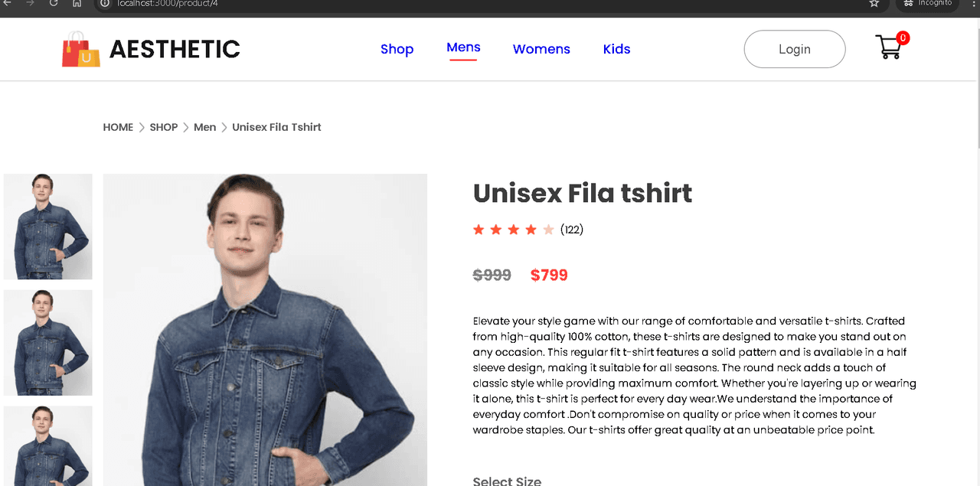The image size is (980, 486).
Task: Open the Shop navigation item
Action: coord(397,49)
